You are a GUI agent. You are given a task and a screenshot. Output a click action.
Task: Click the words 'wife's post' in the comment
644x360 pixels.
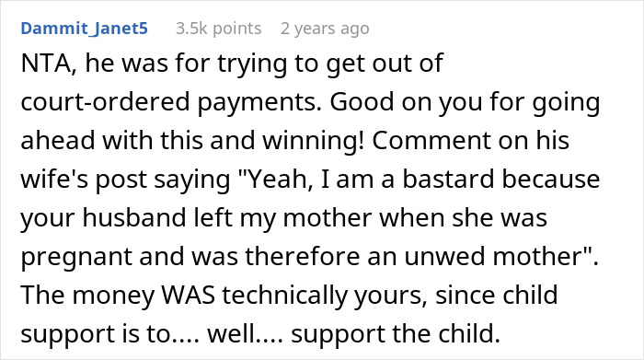[x=84, y=180]
